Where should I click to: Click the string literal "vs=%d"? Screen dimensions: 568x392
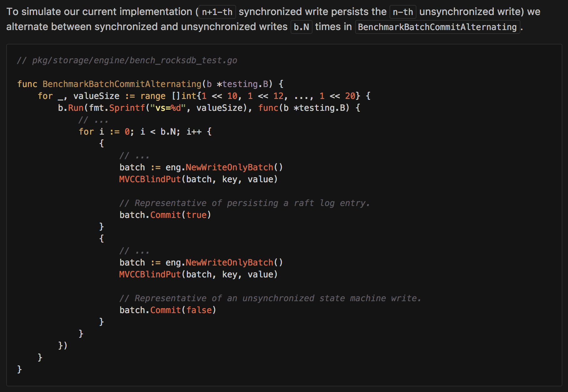coord(168,108)
